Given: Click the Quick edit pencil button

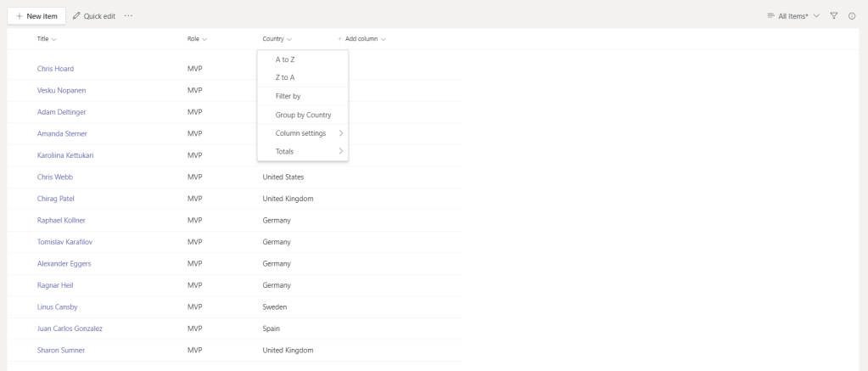Looking at the screenshot, I should 93,16.
